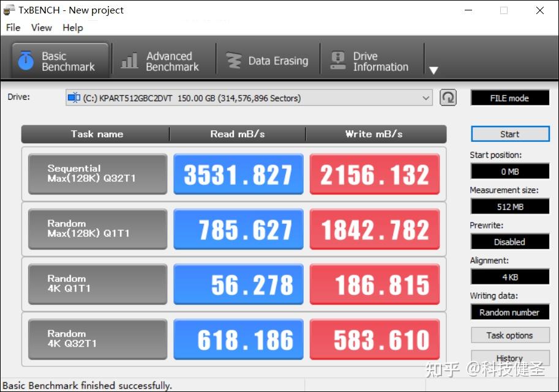Screen dimensions: 559x392
Task: Click the write value 583.610
Action: coord(374,339)
